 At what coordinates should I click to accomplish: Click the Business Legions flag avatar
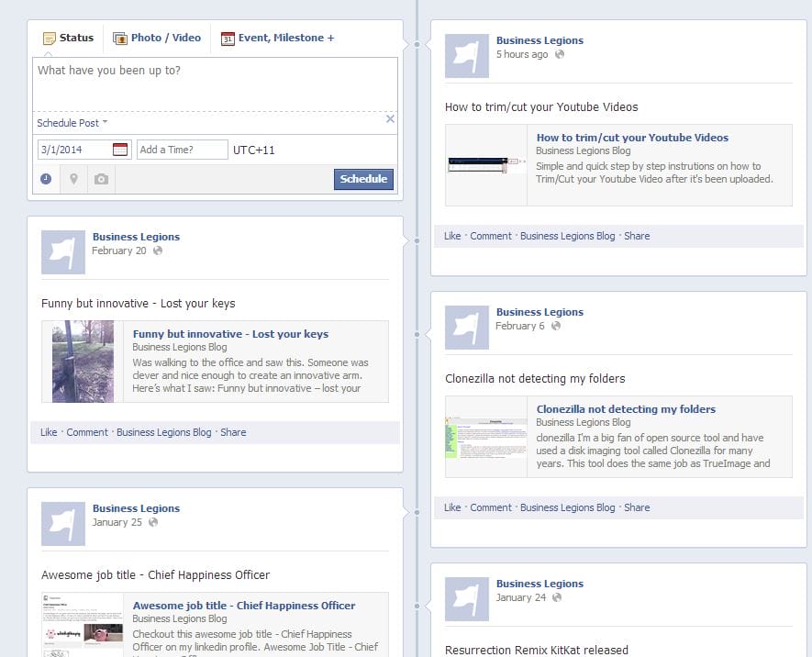pos(467,55)
